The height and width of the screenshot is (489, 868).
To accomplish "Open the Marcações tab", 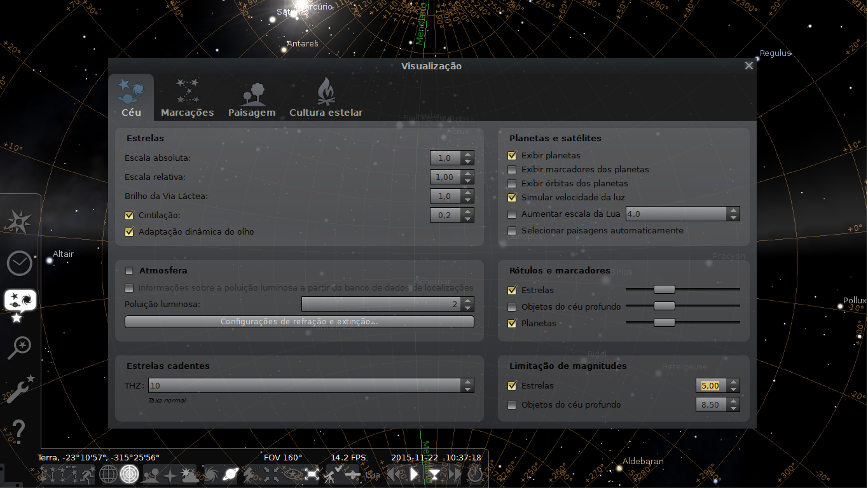I will tap(188, 97).
